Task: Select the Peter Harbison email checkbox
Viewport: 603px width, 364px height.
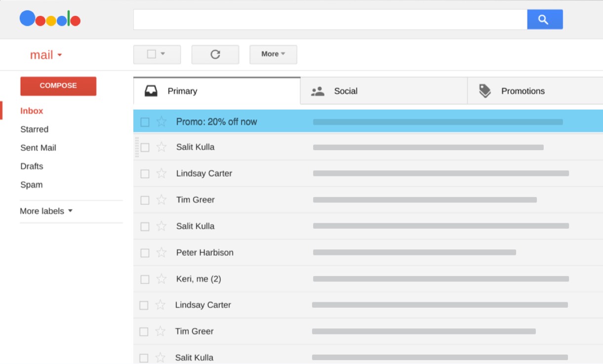Action: 145,253
